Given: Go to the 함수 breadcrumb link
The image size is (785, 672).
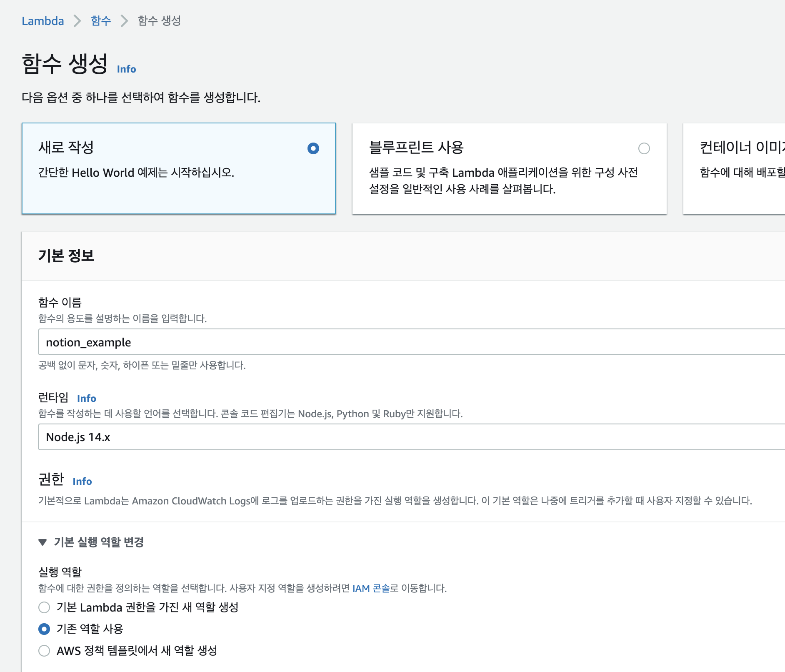Looking at the screenshot, I should pyautogui.click(x=101, y=21).
